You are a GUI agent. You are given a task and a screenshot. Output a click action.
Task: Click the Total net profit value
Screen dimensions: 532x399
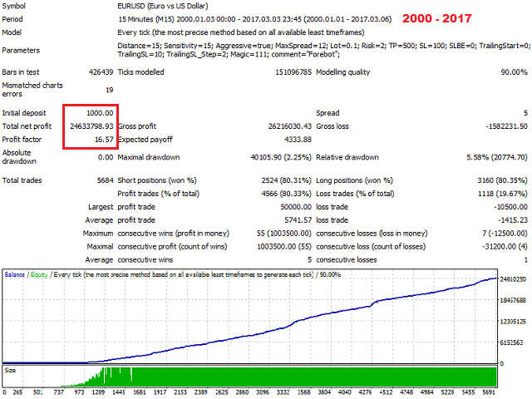click(x=88, y=126)
